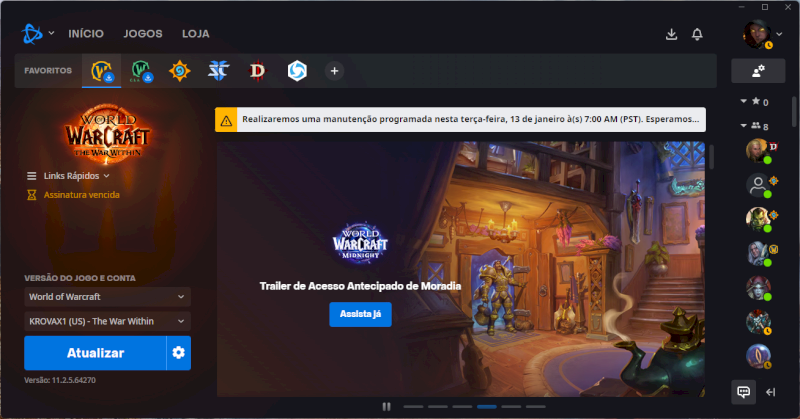Open the orc friend avatar
The width and height of the screenshot is (800, 419).
(758, 219)
